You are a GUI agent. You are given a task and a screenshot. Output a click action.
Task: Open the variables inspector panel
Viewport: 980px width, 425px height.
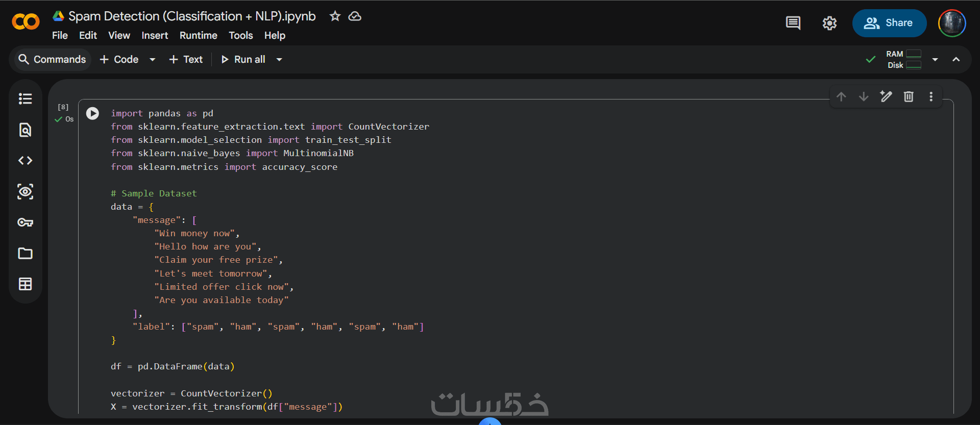pyautogui.click(x=25, y=191)
